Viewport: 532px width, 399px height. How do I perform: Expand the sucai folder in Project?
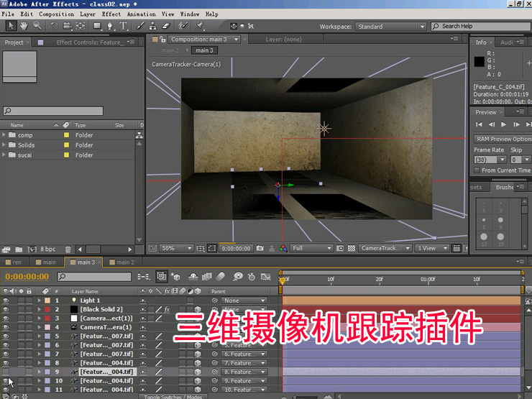pyautogui.click(x=4, y=155)
